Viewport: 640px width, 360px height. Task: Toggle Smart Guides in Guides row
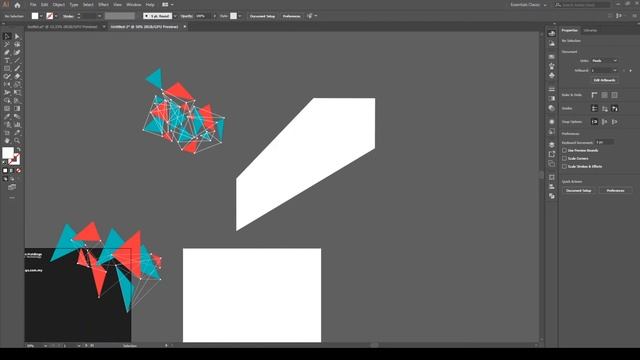(614, 108)
